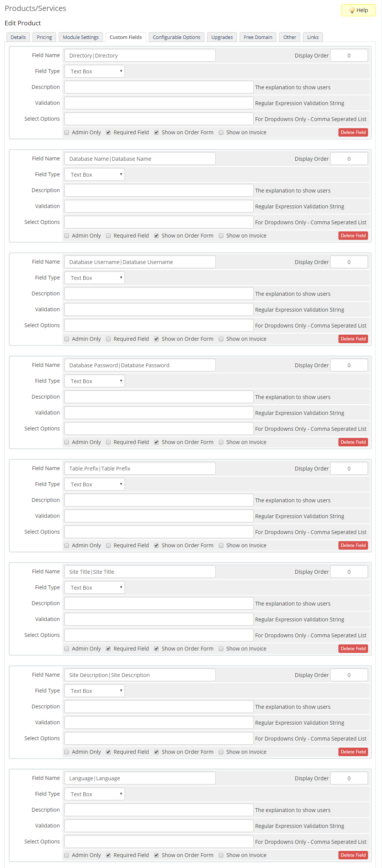Click the Display Order box for Site Description
Image resolution: width=382 pixels, height=868 pixels.
tap(349, 675)
